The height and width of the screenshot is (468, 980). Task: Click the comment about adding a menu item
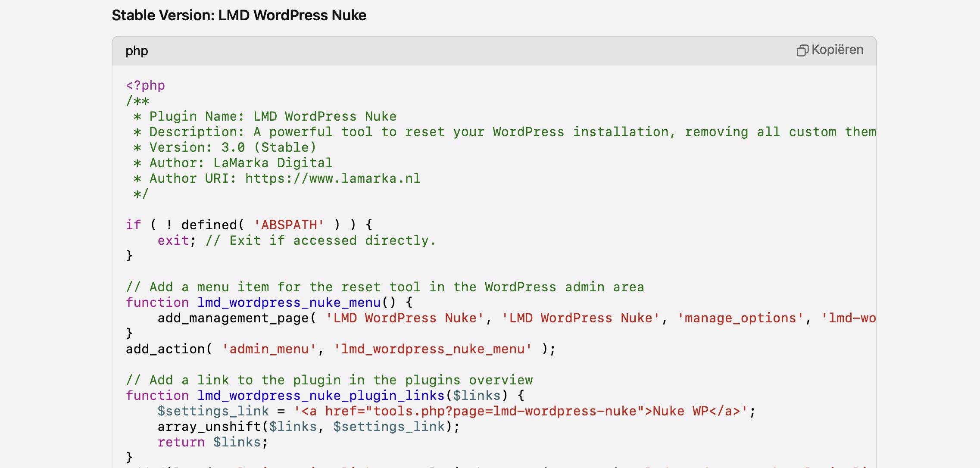click(x=385, y=287)
